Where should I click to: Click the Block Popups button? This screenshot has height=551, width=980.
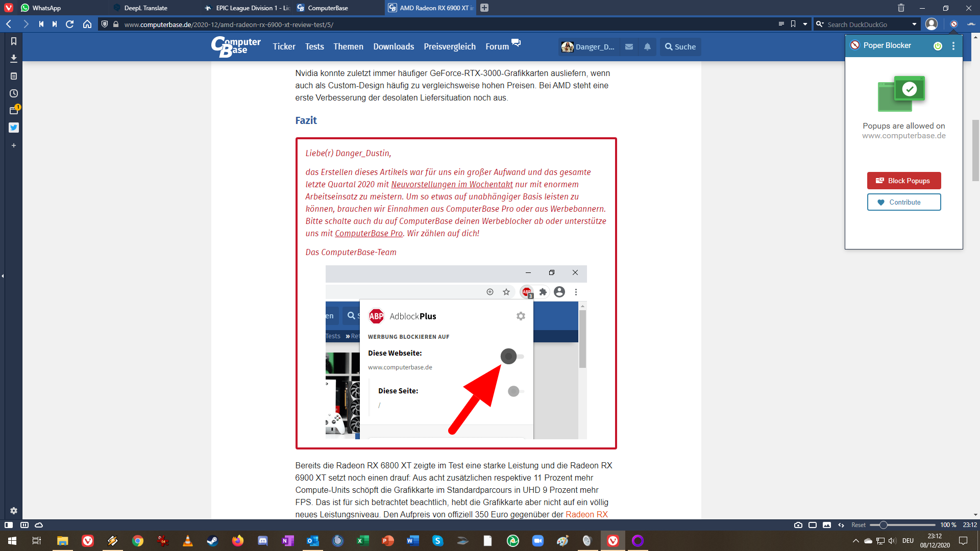pos(903,181)
